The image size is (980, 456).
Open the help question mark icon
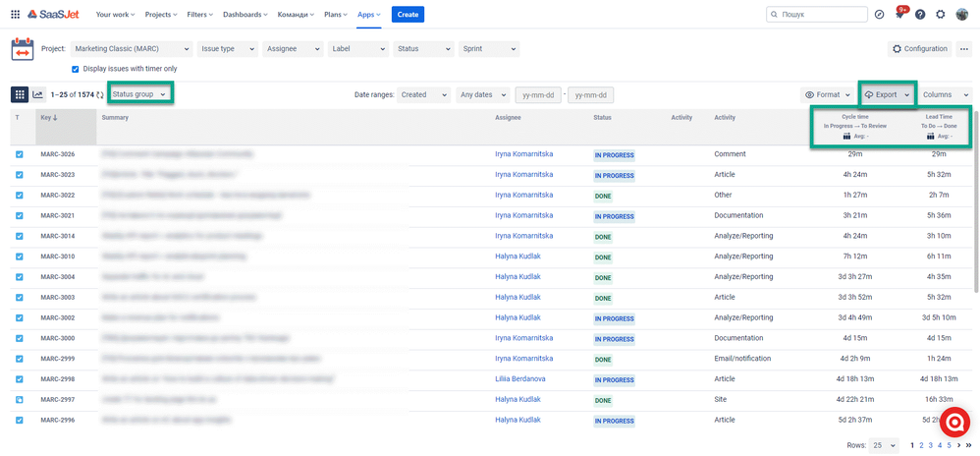920,15
